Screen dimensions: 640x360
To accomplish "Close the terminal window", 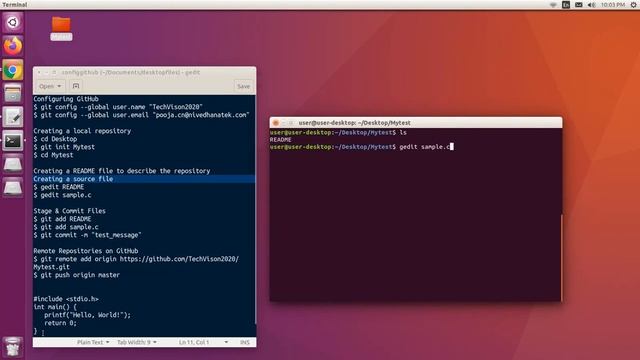I will (276, 123).
